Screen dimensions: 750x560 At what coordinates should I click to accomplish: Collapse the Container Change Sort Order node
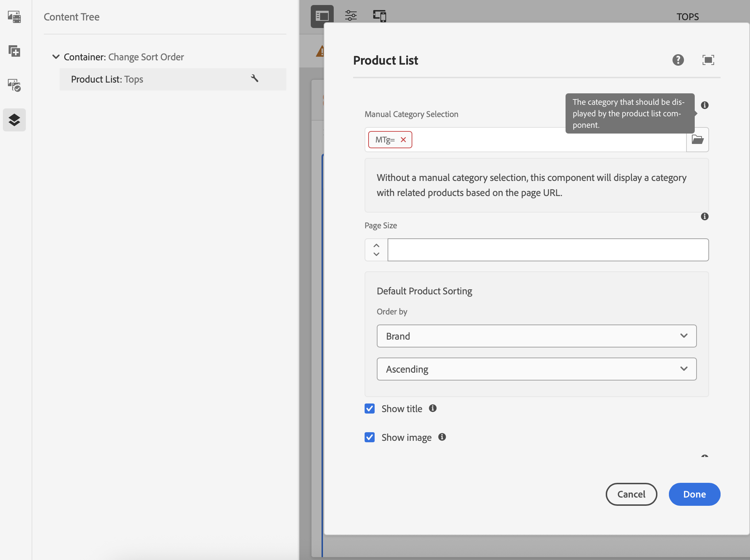pos(56,57)
